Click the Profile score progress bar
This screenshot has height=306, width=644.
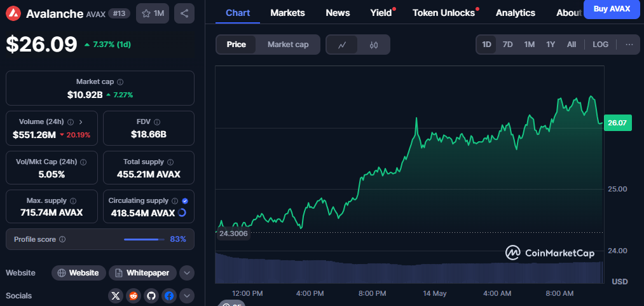(x=144, y=239)
